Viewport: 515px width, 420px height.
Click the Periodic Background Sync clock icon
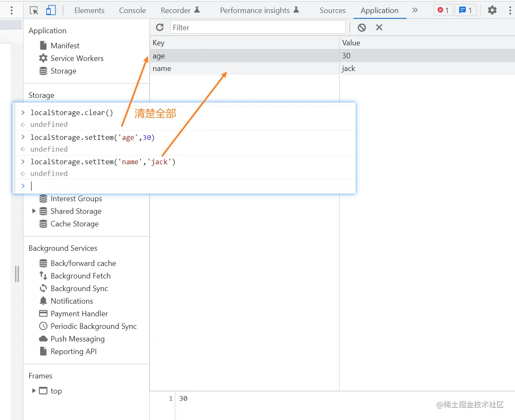tap(43, 326)
